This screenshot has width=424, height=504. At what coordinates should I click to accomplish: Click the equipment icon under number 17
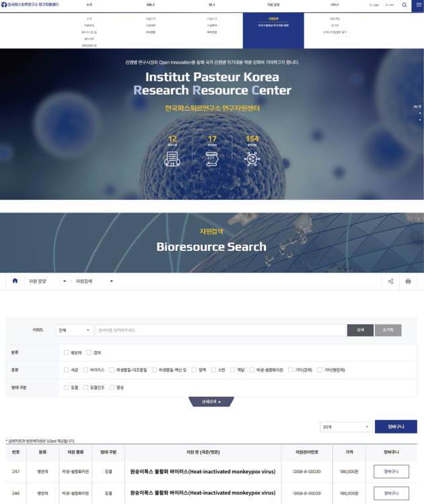pyautogui.click(x=212, y=159)
